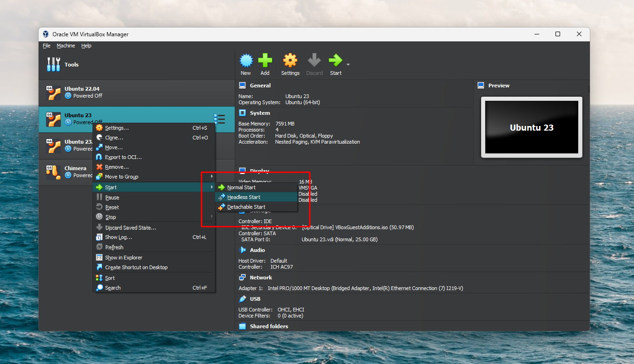Select the Ubuntu 22.04 virtual machine
This screenshot has width=634, height=364.
click(137, 93)
